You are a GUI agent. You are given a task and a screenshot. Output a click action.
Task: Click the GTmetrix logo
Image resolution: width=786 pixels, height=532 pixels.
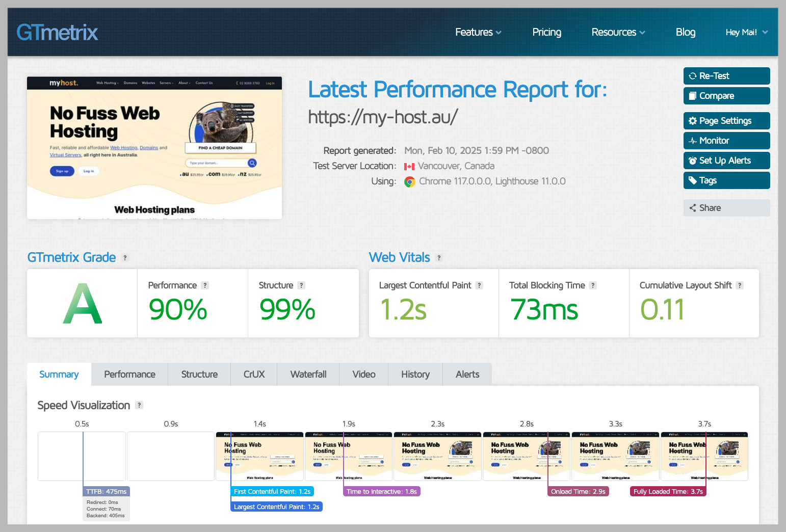[x=57, y=33]
